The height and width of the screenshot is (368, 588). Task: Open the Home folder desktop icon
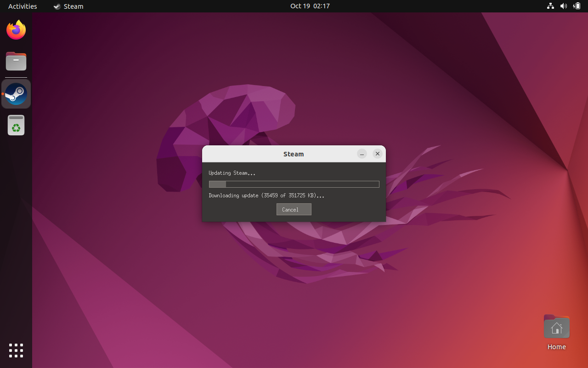556,333
